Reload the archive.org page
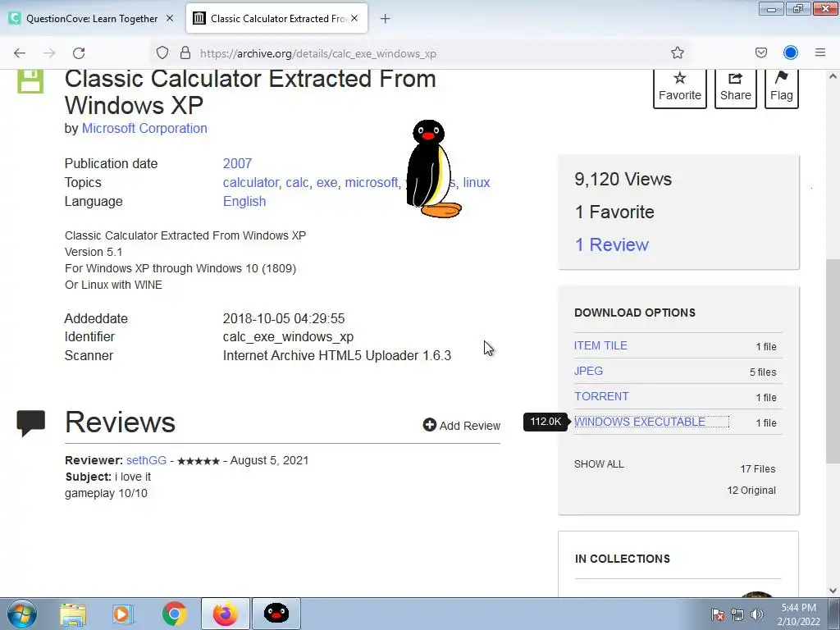 (79, 53)
